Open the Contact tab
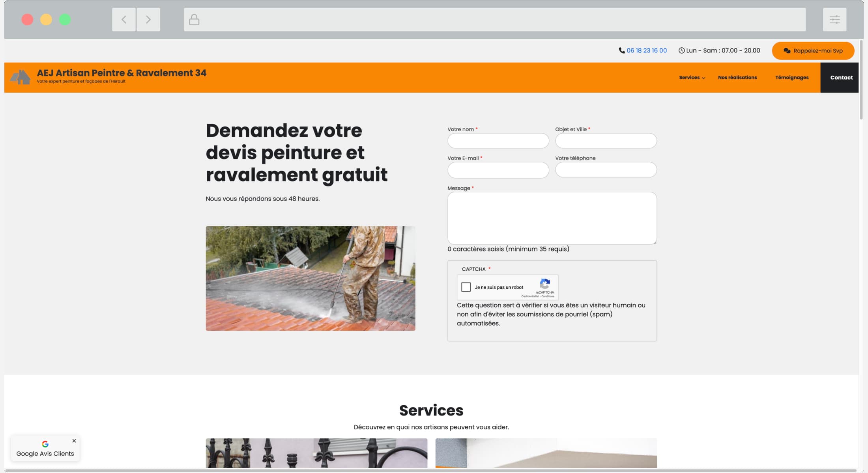 coord(841,78)
